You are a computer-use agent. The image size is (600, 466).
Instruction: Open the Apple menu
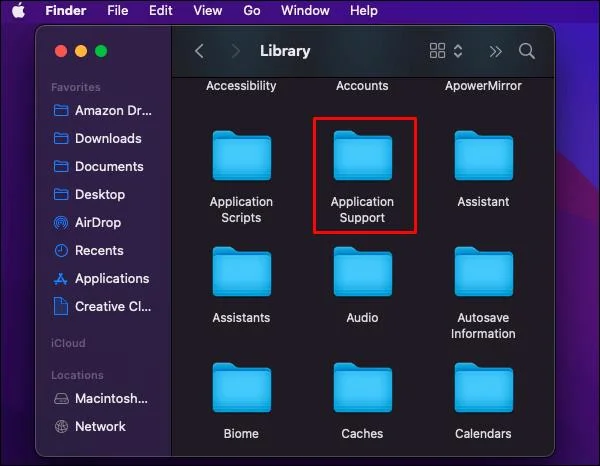tap(18, 10)
